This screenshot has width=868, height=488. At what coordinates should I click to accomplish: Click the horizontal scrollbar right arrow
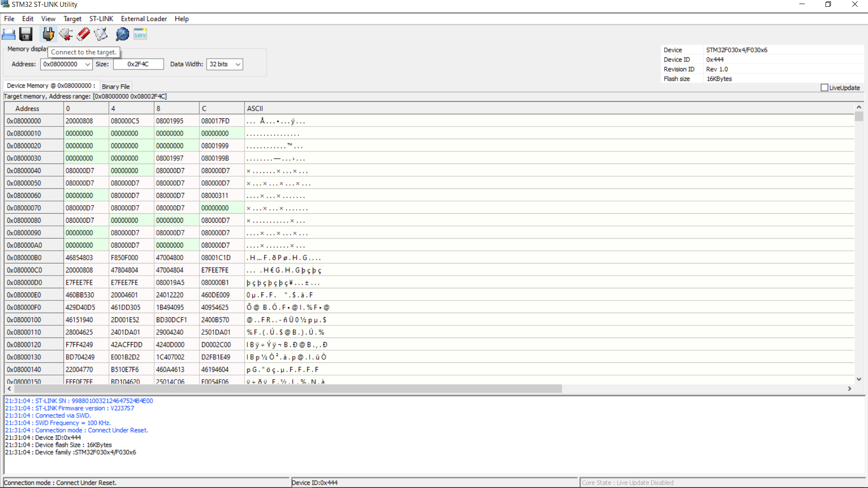point(849,389)
